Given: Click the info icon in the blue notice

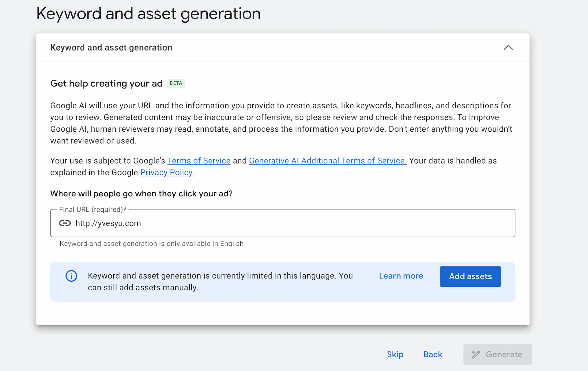Looking at the screenshot, I should [71, 276].
